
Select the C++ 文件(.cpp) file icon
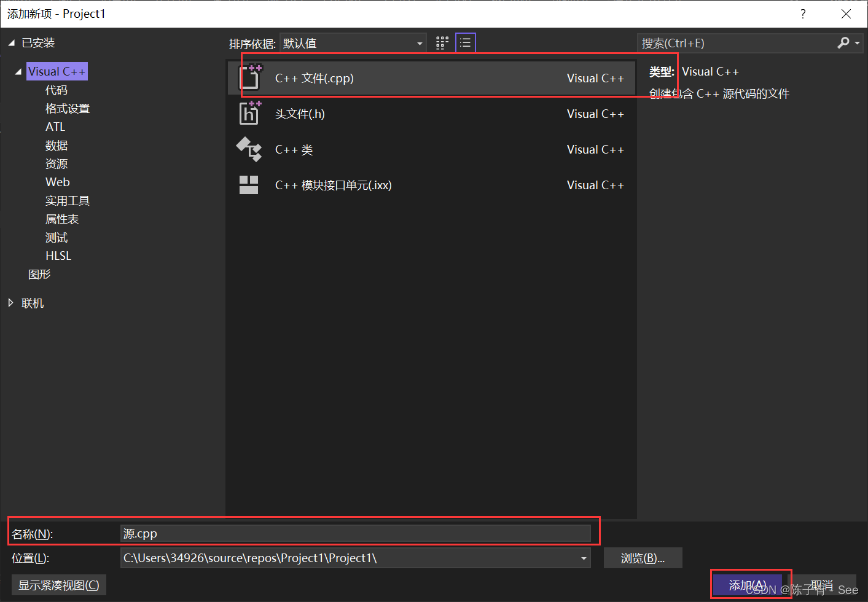pyautogui.click(x=250, y=78)
